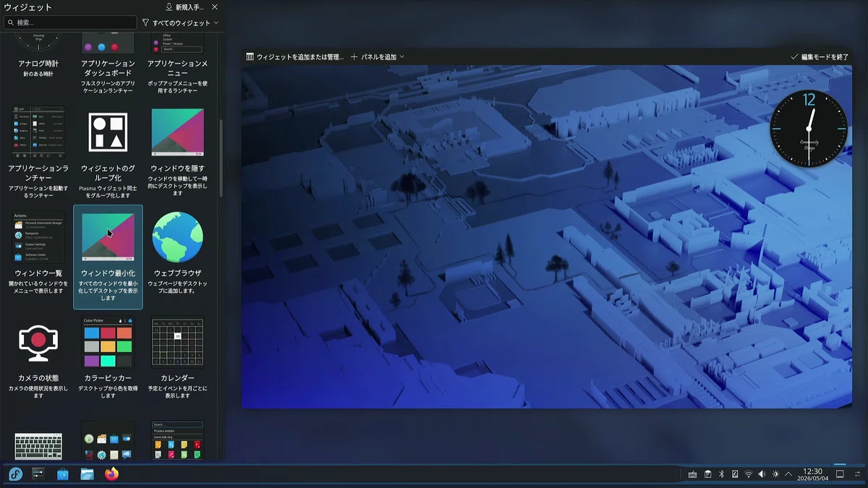Expand the パネルを追加 dropdown

378,56
